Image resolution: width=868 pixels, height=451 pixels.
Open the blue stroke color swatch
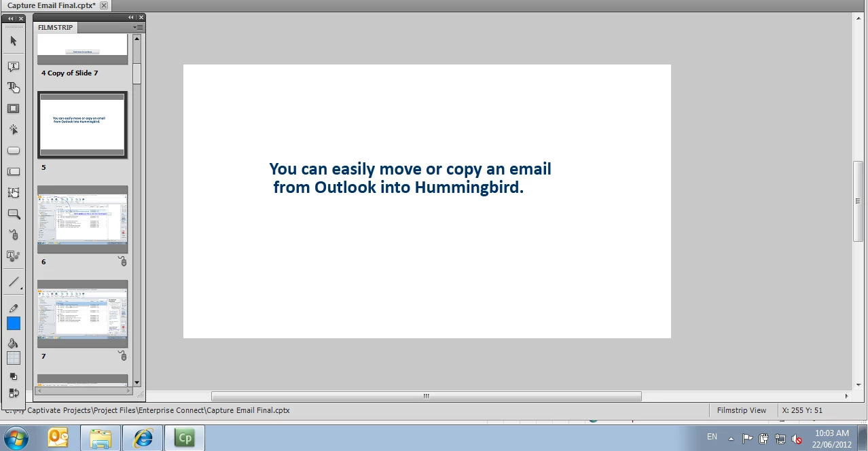click(x=13, y=324)
